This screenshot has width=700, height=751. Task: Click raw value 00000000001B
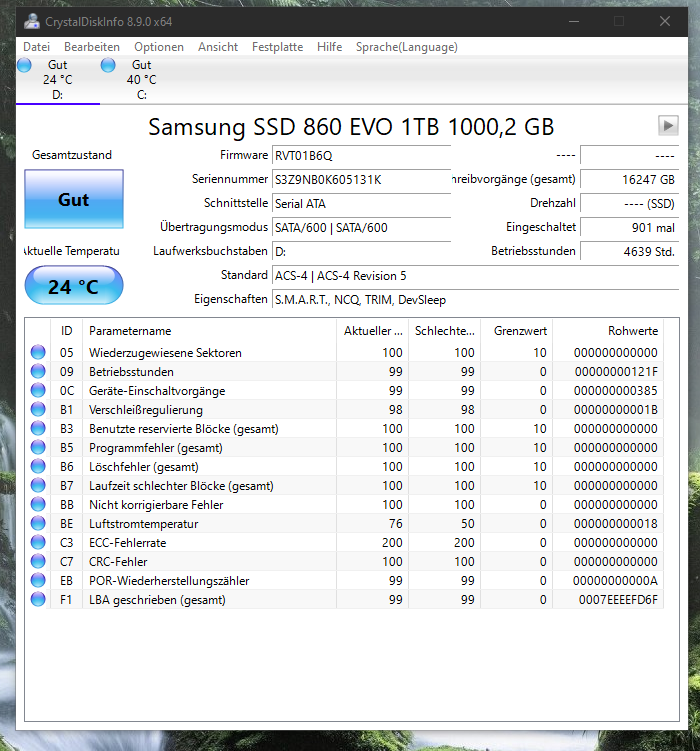coord(616,410)
